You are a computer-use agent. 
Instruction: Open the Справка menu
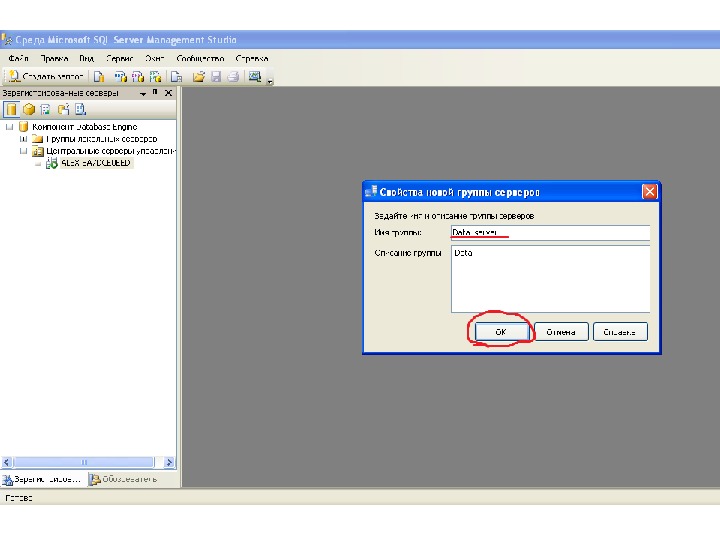tap(252, 58)
